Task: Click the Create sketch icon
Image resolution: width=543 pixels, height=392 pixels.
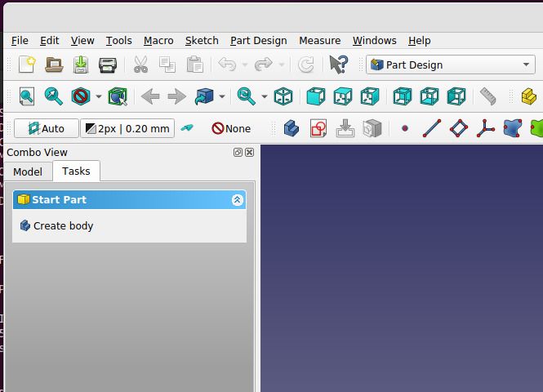Action: (318, 128)
